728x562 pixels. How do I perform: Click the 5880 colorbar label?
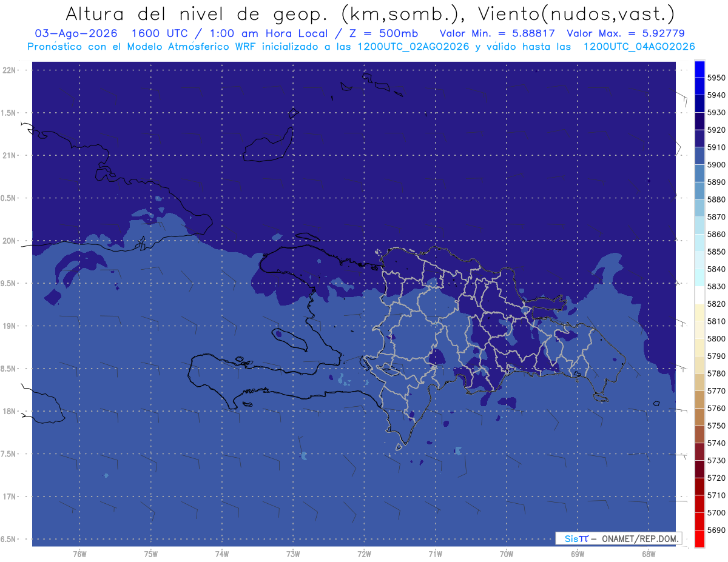(716, 199)
